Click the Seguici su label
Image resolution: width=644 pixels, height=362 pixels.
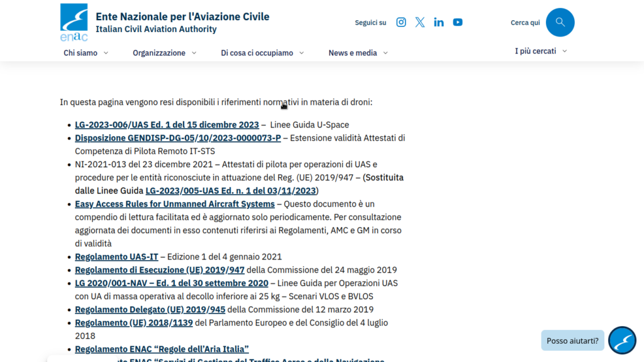coord(370,23)
